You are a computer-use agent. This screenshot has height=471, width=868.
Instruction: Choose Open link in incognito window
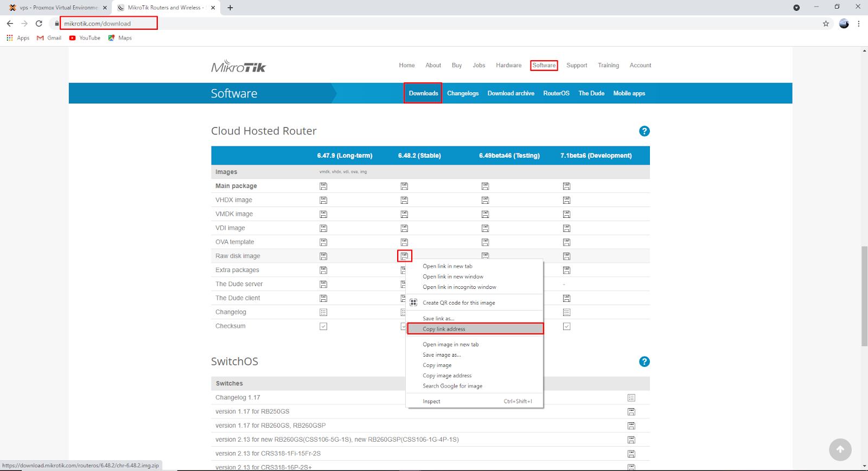475,287
